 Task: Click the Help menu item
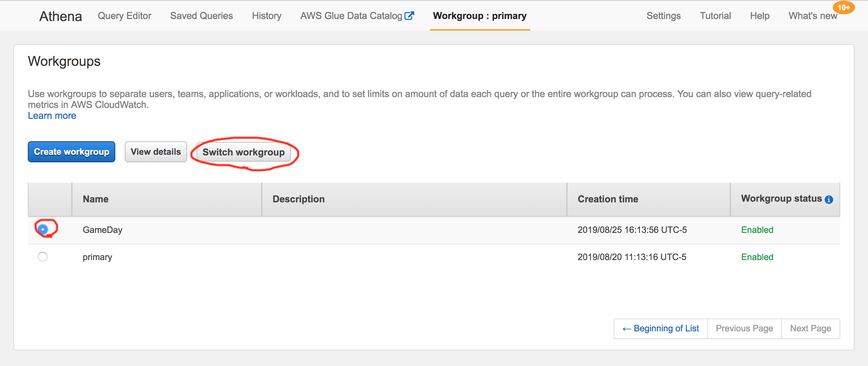coord(760,16)
